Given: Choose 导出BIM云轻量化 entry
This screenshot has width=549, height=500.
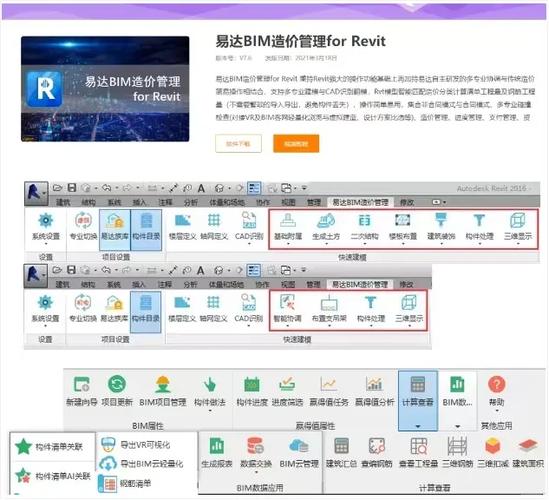Looking at the screenshot, I should click(141, 464).
